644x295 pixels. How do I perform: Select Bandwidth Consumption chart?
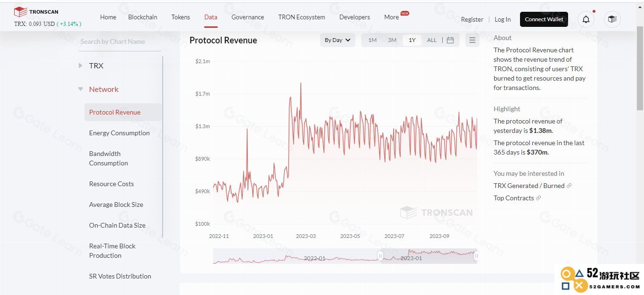[108, 158]
